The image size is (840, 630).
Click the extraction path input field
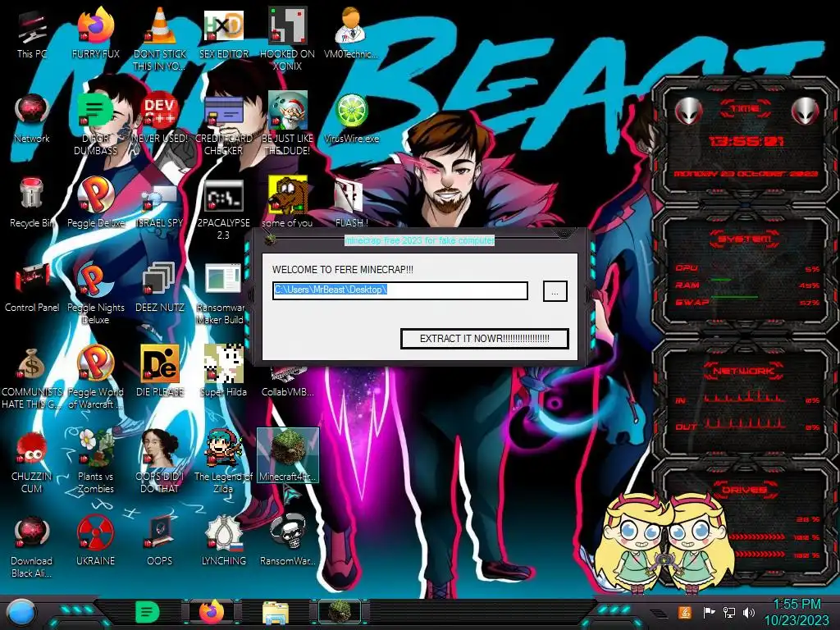coord(399,290)
